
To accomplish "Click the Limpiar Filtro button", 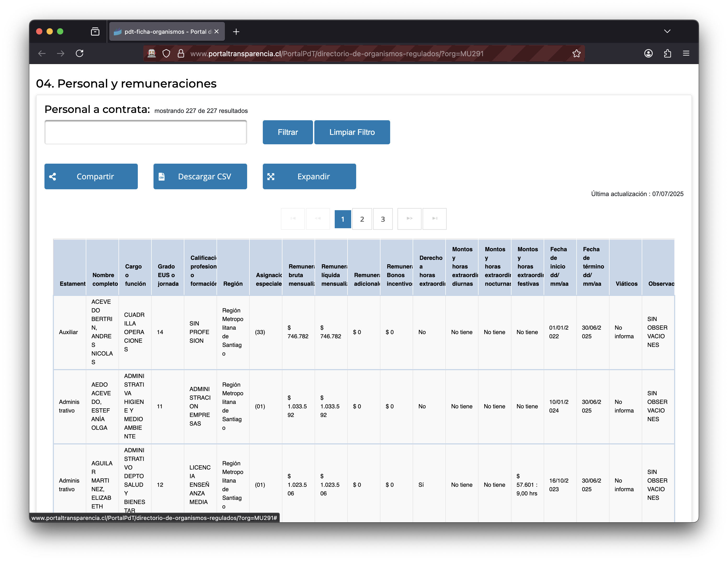I will (x=352, y=132).
